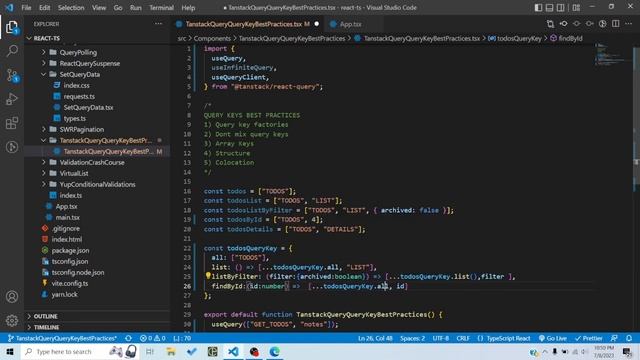Open Explorer views and more actions ellipsis
The width and height of the screenshot is (640, 360).
[158, 24]
